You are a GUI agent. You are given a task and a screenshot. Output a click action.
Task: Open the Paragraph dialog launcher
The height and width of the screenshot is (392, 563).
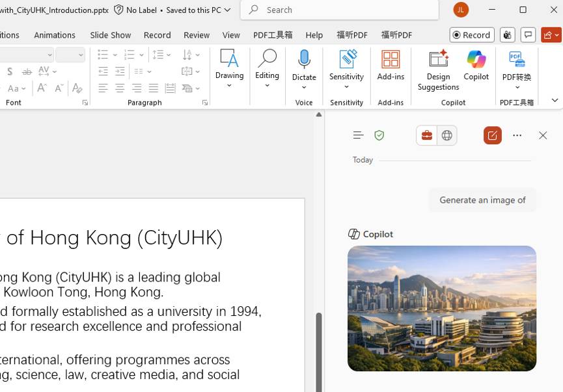[x=205, y=103]
